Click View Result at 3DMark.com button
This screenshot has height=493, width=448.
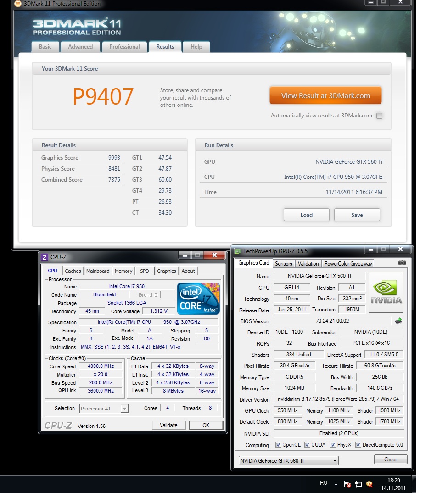click(325, 95)
